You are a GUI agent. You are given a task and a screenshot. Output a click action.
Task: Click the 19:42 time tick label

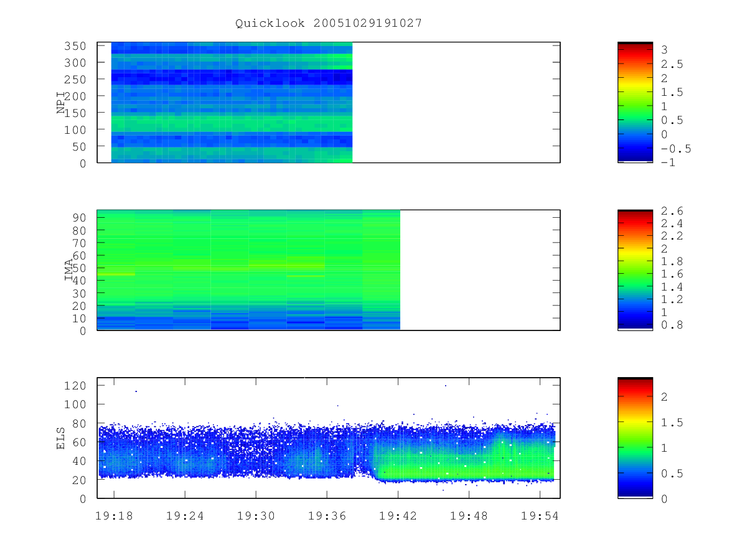tap(398, 515)
